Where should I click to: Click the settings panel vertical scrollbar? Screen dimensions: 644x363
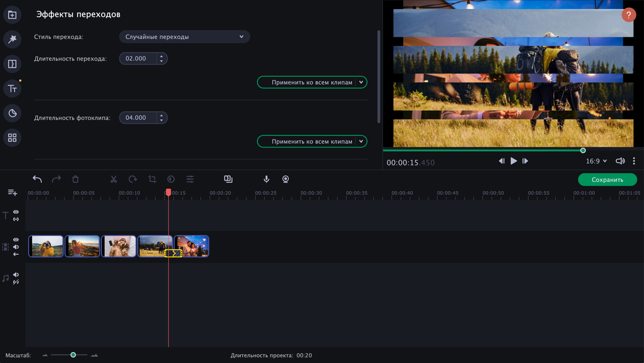click(378, 77)
